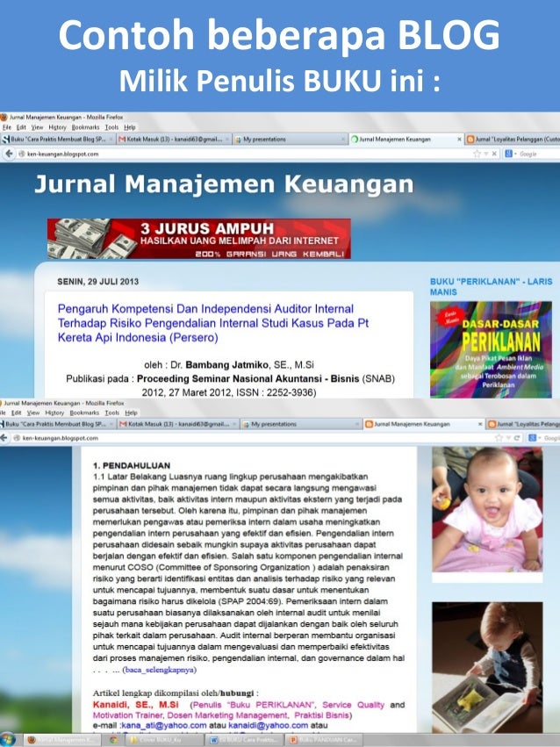Switch to Buku "Cara Praktis" tab in lower window
Image resolution: width=560 pixels, height=747 pixels.
58,424
